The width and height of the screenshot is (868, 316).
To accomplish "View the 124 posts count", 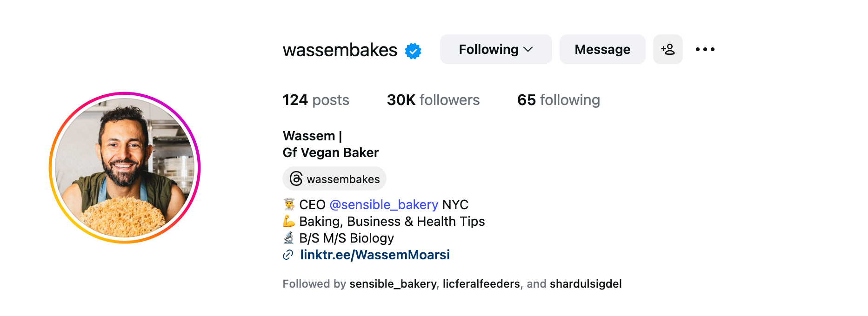I will point(315,100).
